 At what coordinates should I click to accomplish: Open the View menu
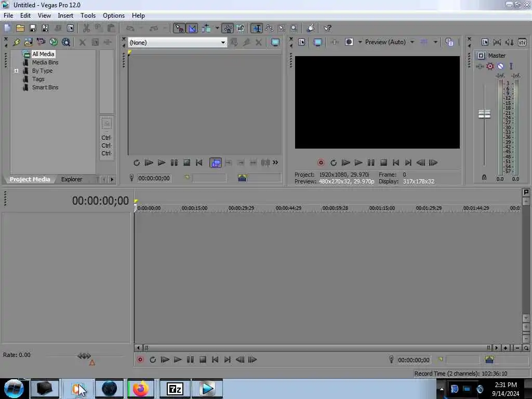tap(44, 16)
